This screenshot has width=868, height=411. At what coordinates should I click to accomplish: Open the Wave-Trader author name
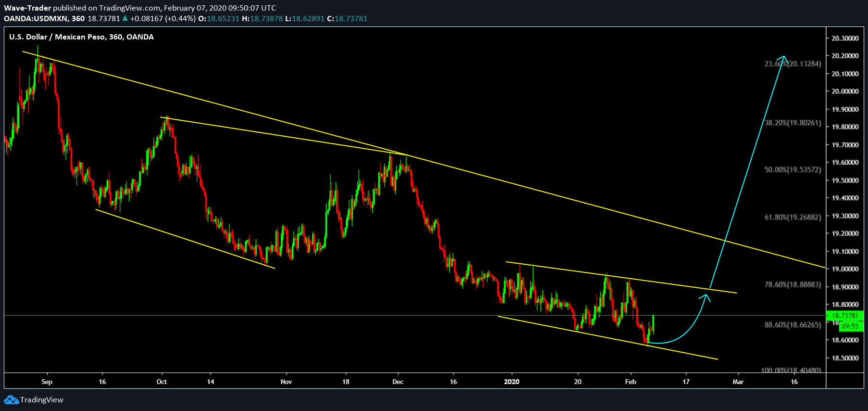27,8
